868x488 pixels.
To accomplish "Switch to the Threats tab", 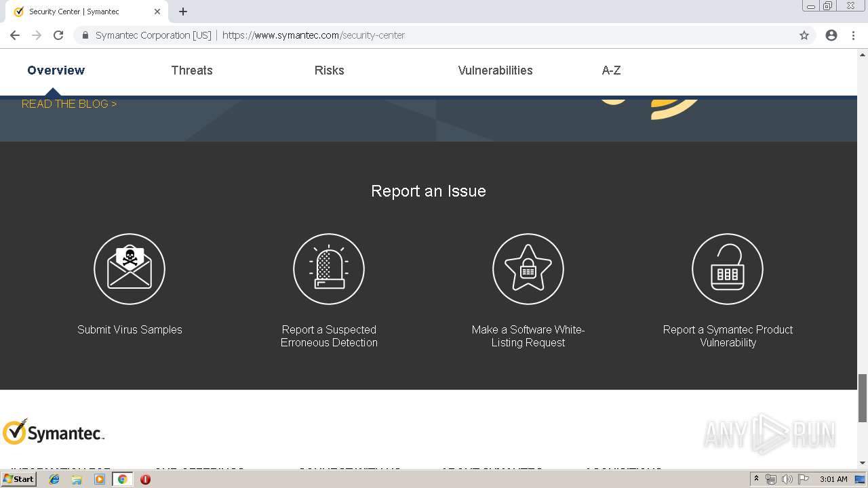I will (x=192, y=70).
